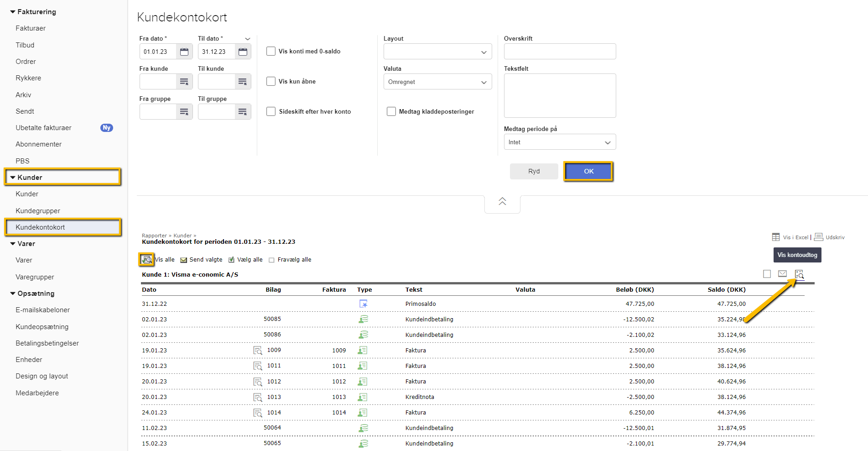Click into the Overskrift text field
This screenshot has width=868, height=451.
[x=560, y=52]
